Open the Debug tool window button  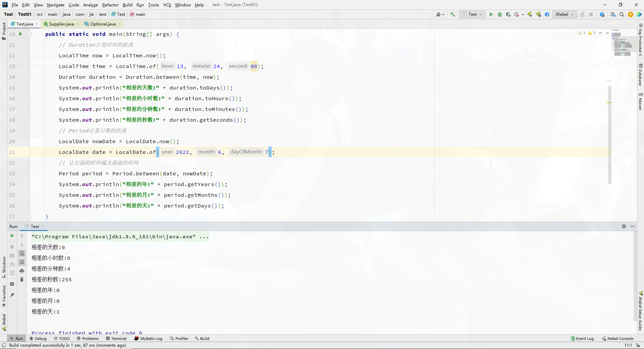point(38,338)
